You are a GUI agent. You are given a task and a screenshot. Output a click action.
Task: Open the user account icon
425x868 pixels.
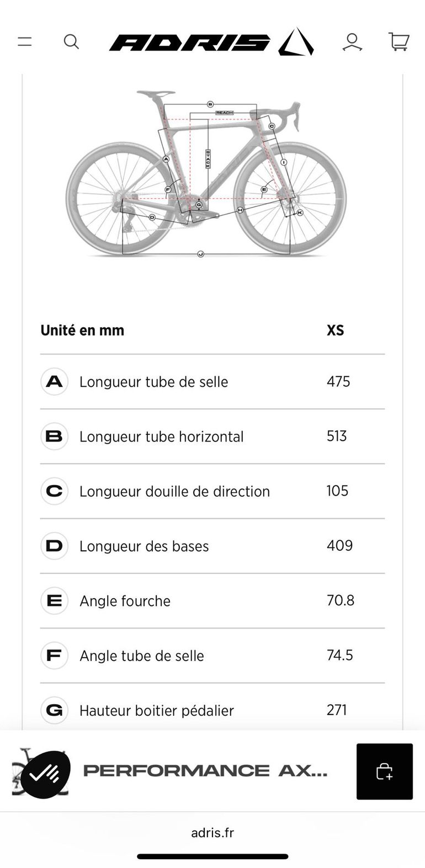tap(352, 42)
